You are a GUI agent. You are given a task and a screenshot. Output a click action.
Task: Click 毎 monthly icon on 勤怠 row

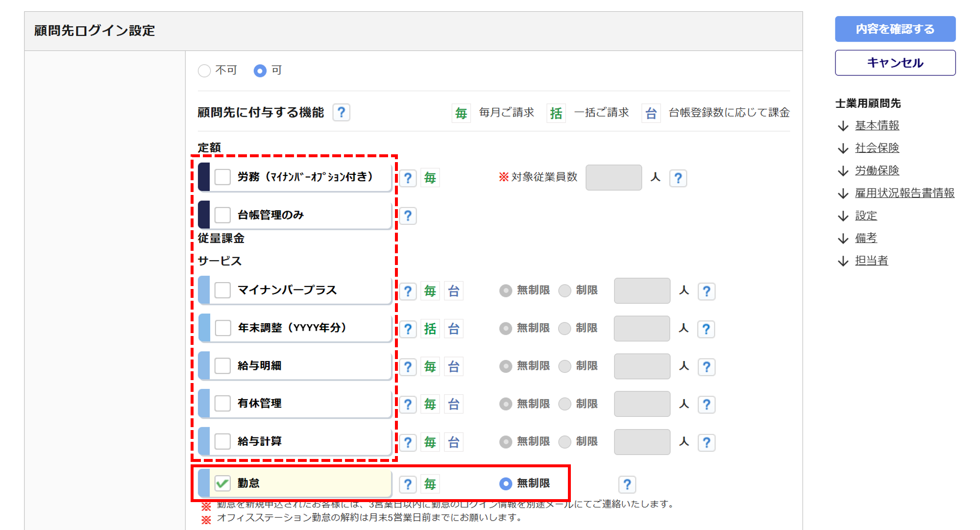click(430, 484)
